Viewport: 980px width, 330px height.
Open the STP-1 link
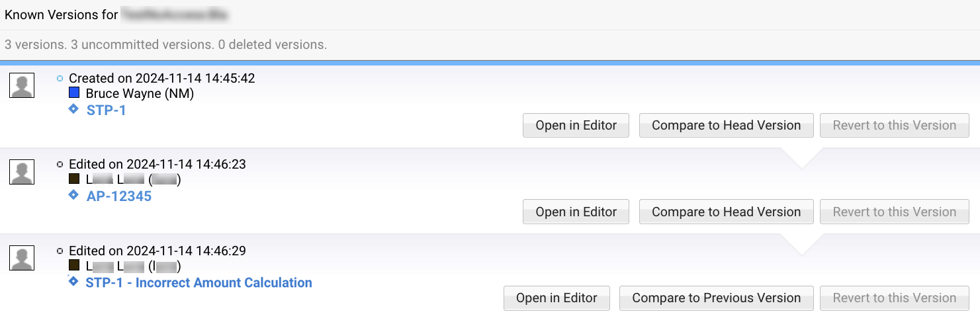pos(106,110)
